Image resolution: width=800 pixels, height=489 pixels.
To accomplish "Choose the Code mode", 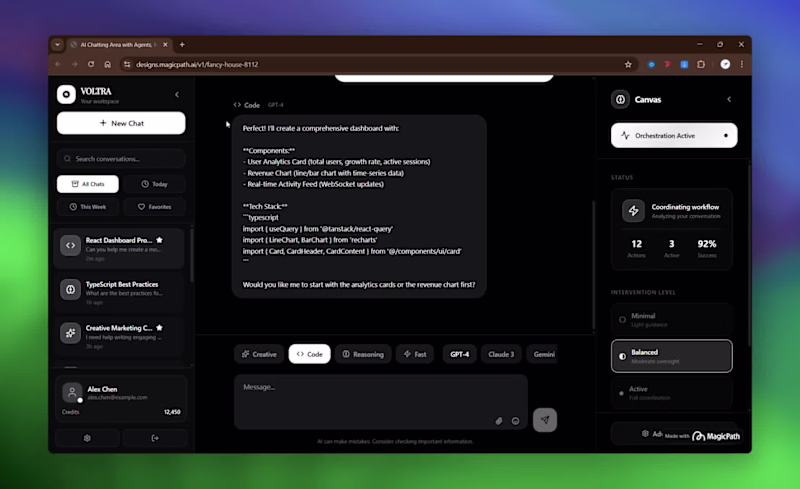I will pyautogui.click(x=309, y=354).
